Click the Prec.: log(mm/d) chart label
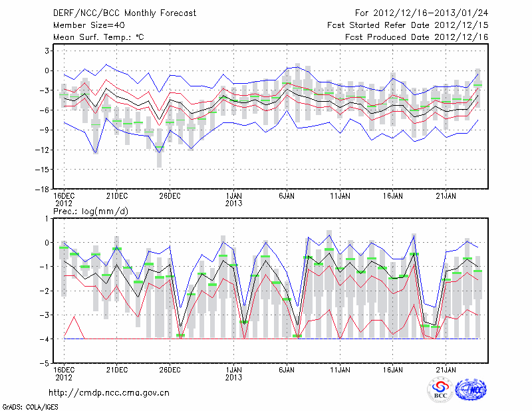Screen dimensions: 532x411 point(91,211)
